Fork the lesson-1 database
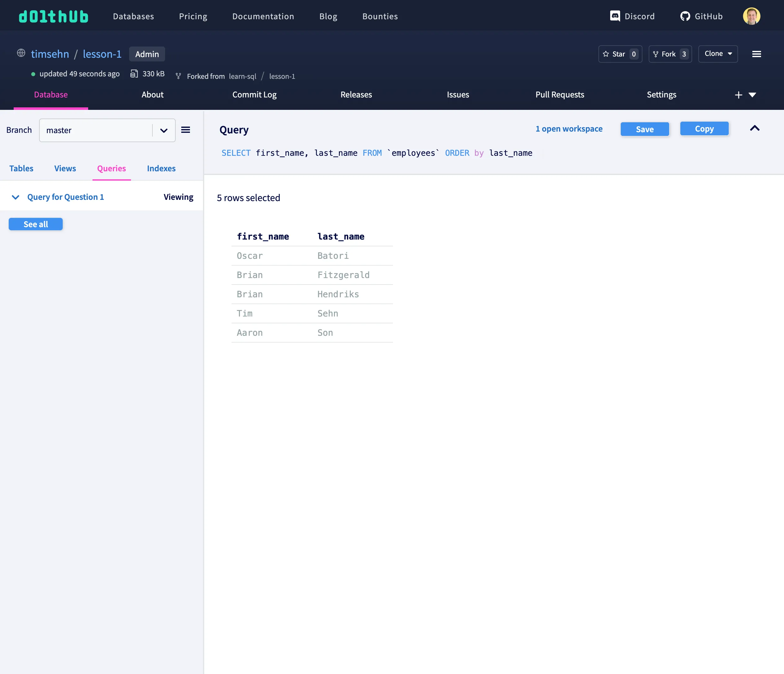784x674 pixels. tap(670, 54)
